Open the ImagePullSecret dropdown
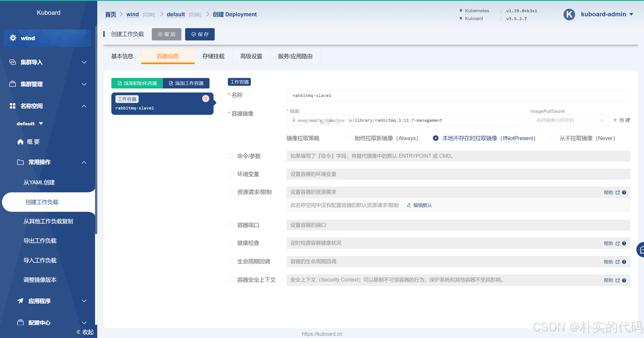This screenshot has width=644, height=338. click(569, 120)
